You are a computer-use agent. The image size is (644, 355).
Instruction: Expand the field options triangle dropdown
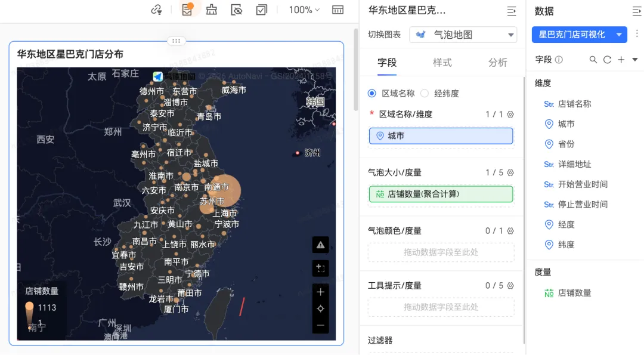coord(635,60)
